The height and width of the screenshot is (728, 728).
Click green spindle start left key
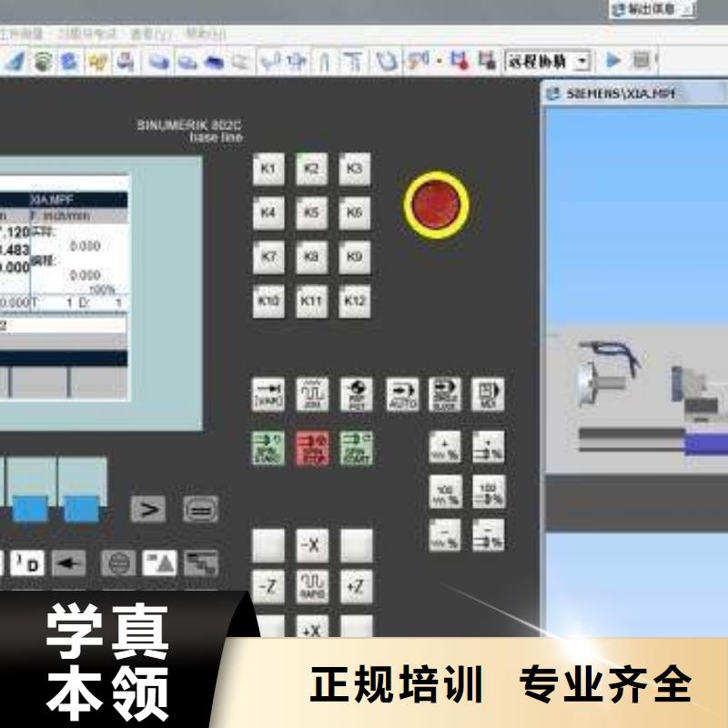point(268,448)
